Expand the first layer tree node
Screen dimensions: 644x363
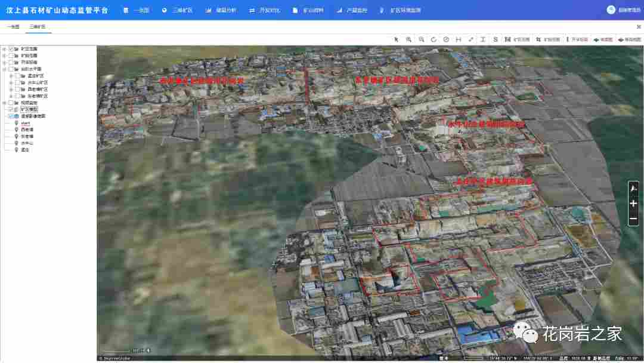[x=4, y=49]
